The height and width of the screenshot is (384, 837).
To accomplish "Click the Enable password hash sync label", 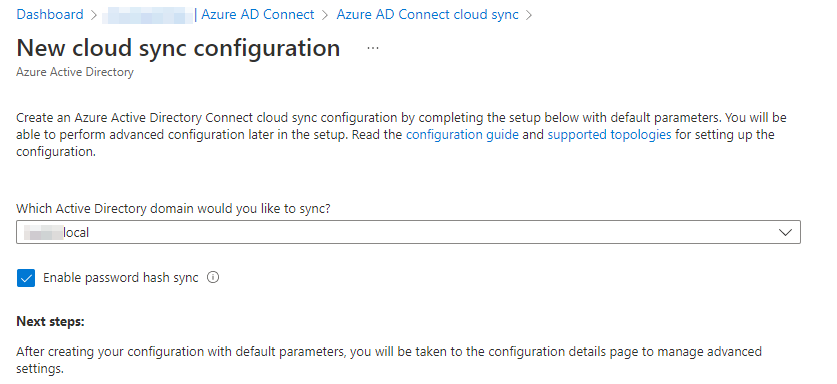I will 121,278.
